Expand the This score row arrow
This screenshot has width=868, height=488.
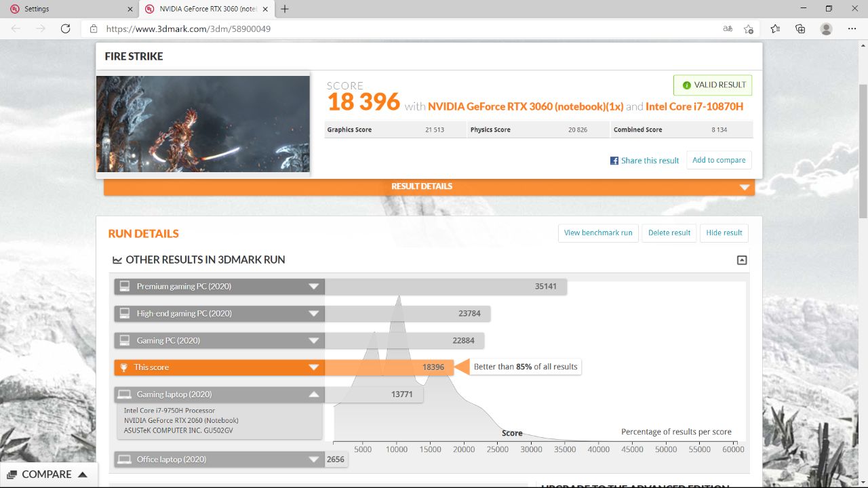[313, 367]
